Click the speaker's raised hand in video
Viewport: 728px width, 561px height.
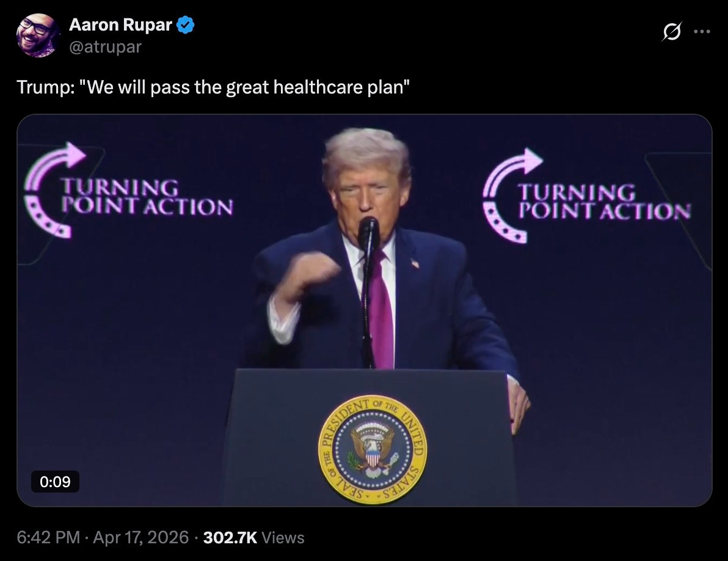pos(305,276)
